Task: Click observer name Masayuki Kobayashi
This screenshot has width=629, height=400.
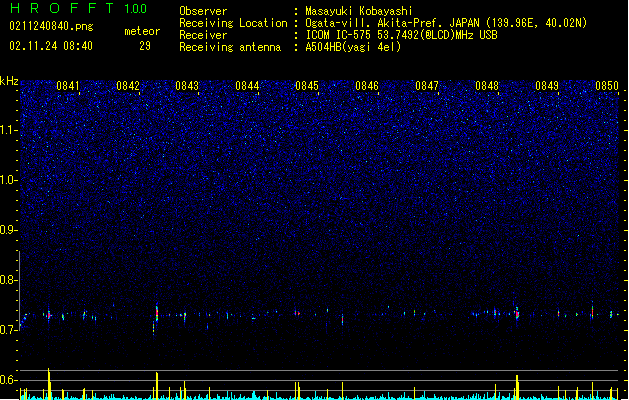Action: [359, 11]
